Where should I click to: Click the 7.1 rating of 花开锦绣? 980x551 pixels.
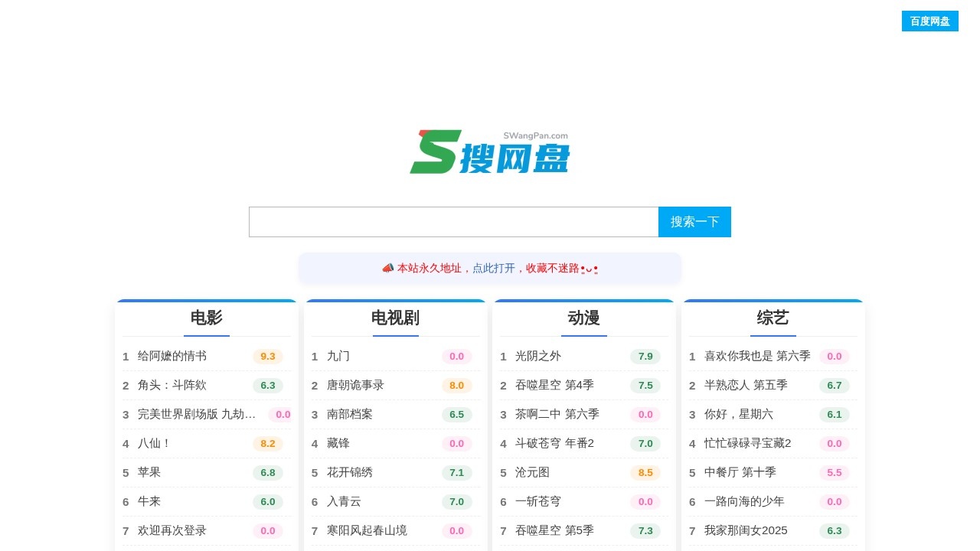point(457,472)
